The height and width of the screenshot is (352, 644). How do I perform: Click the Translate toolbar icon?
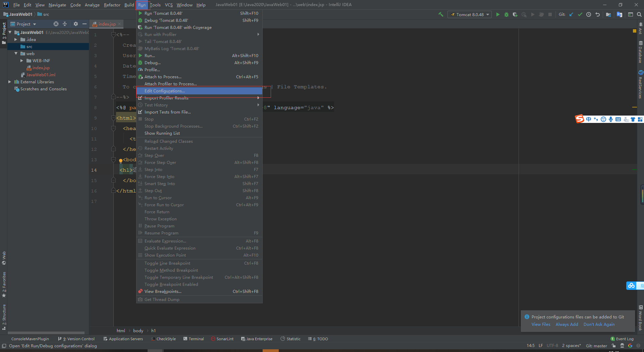[620, 14]
